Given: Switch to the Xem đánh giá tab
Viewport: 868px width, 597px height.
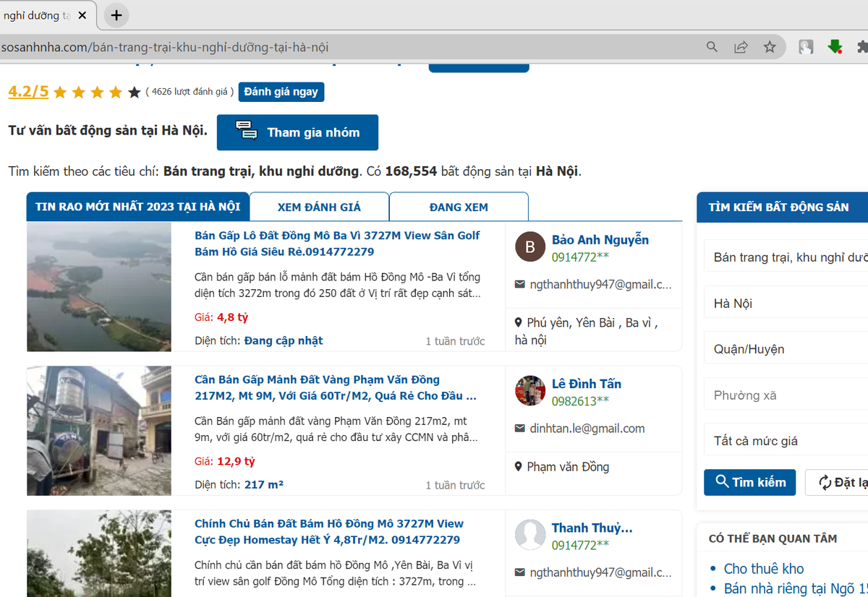Looking at the screenshot, I should (319, 207).
